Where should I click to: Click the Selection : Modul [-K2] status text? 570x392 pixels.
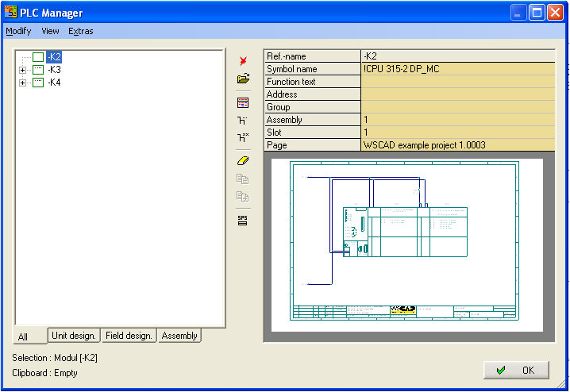point(55,358)
